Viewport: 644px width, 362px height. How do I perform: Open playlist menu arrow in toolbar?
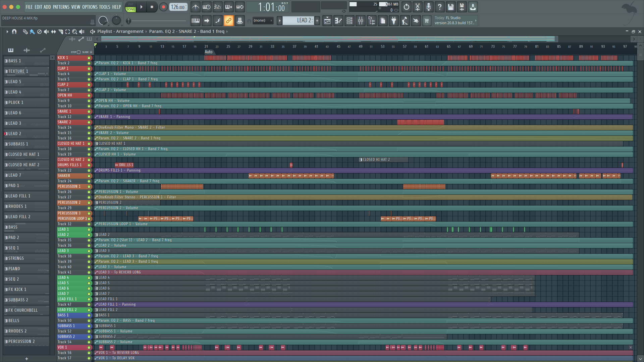(7, 32)
